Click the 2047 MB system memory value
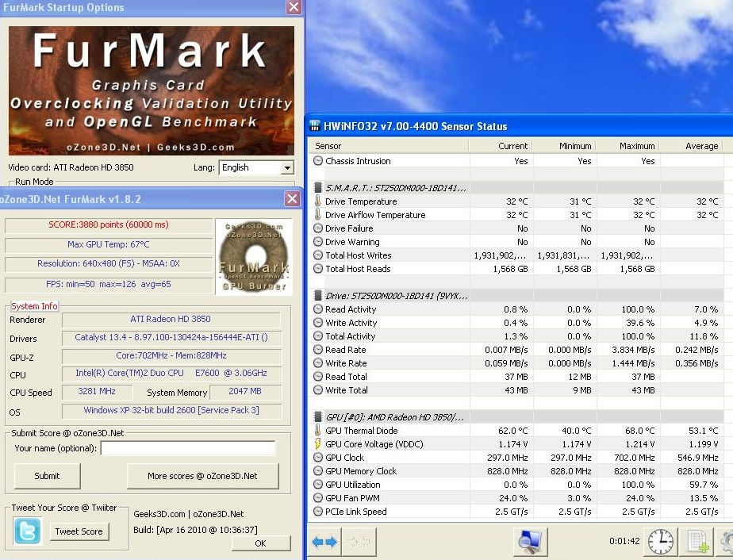The width and height of the screenshot is (733, 560). coord(245,392)
